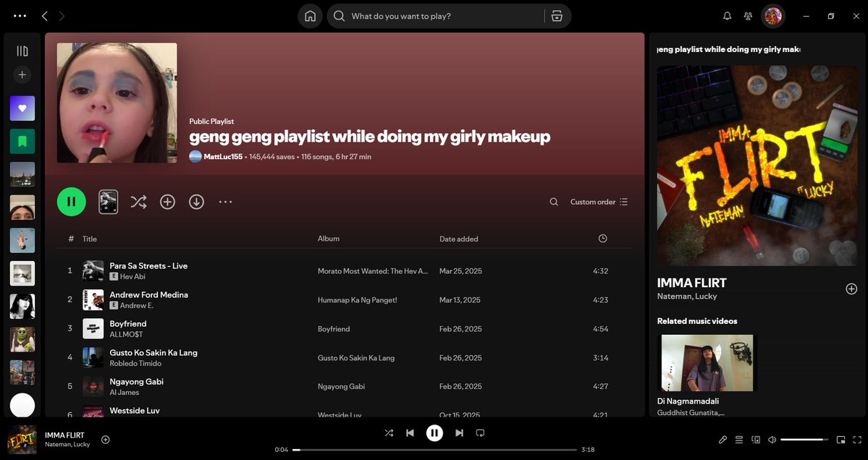Open the artist ALLMO$T link
The image size is (868, 460).
tap(126, 334)
